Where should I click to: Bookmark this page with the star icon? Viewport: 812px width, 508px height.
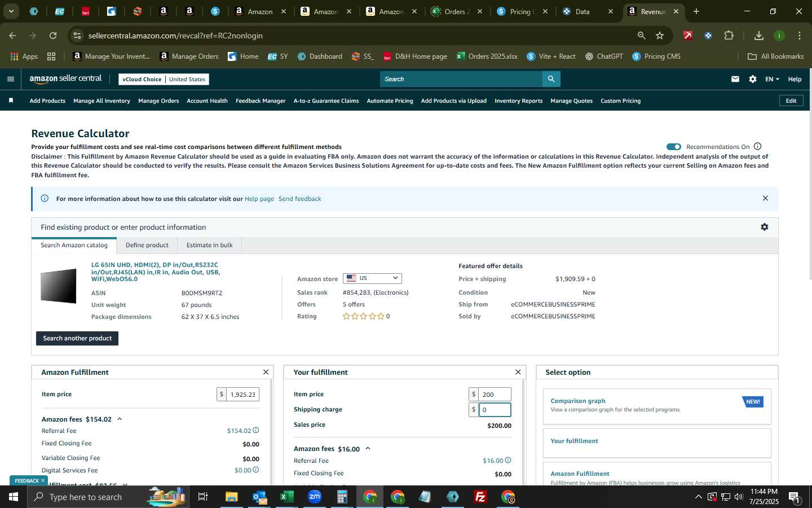660,36
